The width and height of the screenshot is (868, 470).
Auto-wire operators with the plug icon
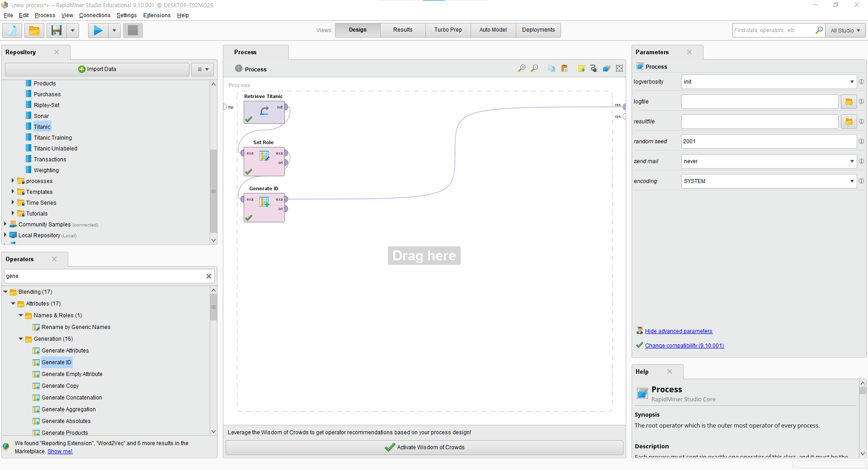[x=594, y=68]
